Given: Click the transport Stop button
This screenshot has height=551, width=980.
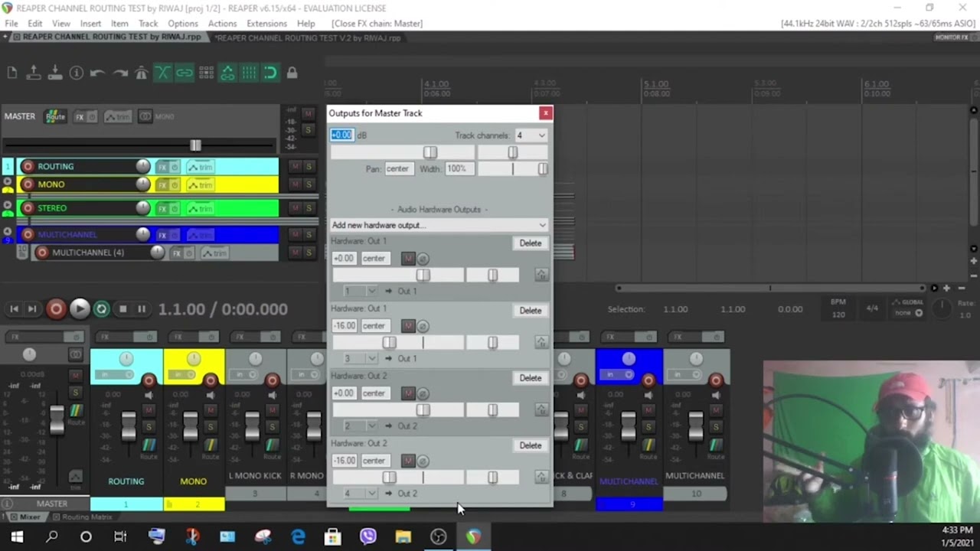Looking at the screenshot, I should pos(122,309).
